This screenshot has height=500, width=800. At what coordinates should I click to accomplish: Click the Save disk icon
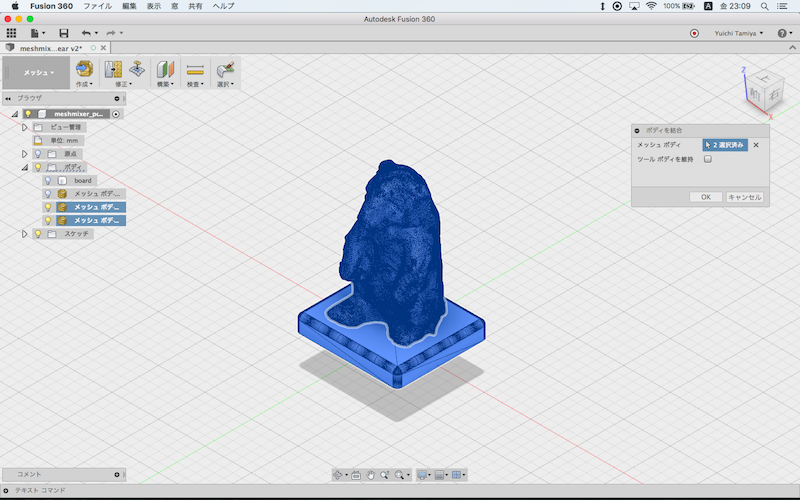pyautogui.click(x=64, y=33)
